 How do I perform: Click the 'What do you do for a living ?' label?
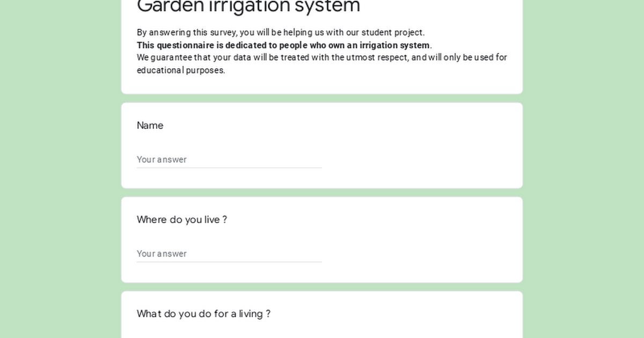click(203, 314)
